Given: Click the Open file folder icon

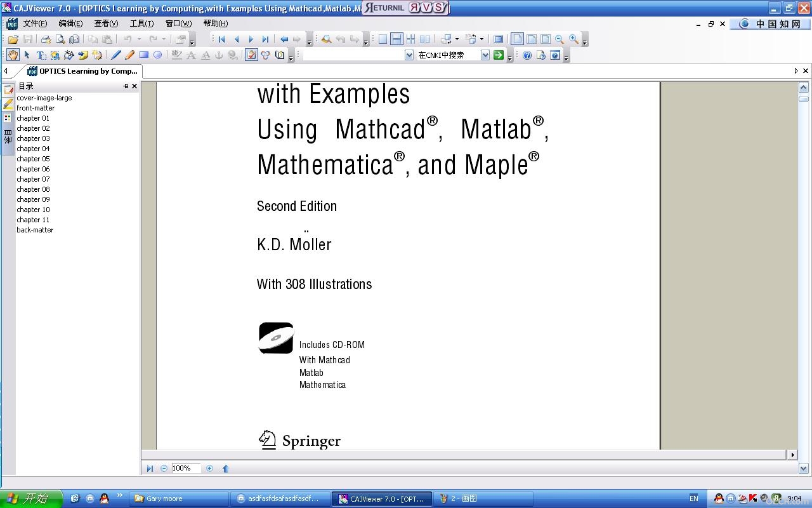Looking at the screenshot, I should coord(13,39).
